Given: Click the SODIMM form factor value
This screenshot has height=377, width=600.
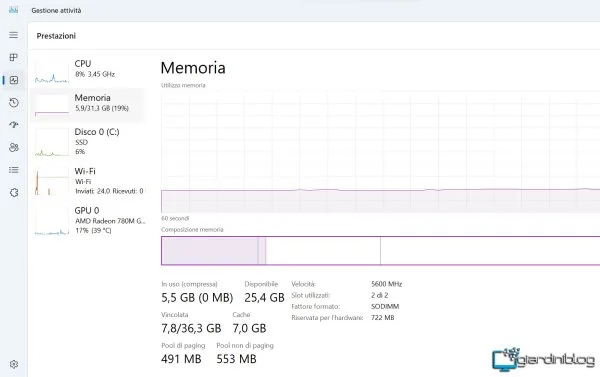Looking at the screenshot, I should pos(385,306).
